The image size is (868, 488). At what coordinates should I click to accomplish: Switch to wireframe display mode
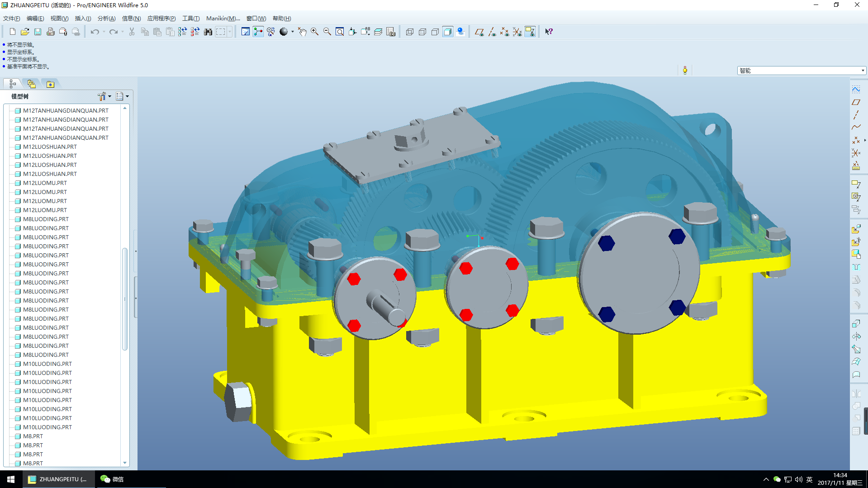410,32
